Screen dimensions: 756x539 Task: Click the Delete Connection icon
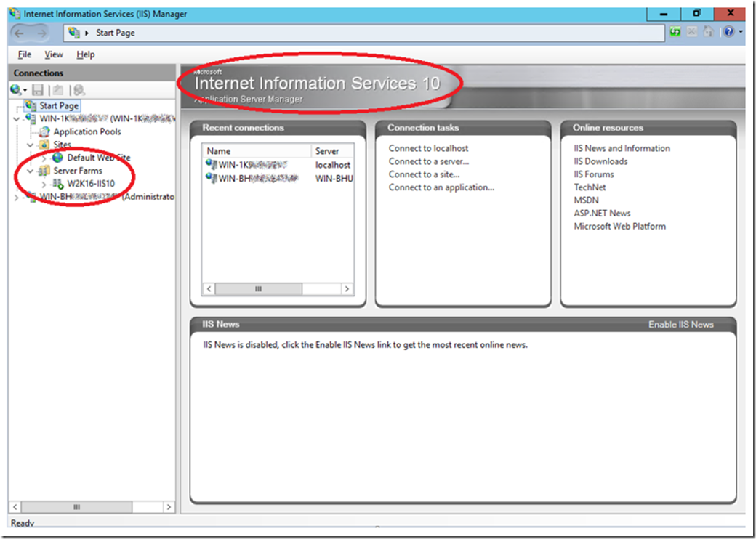pos(79,90)
